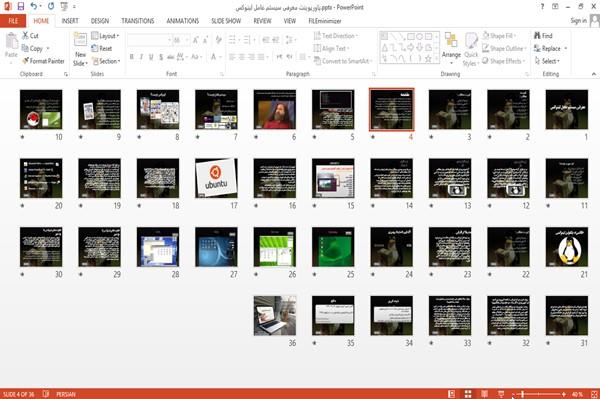Switch to Normal view in status bar

pos(452,394)
